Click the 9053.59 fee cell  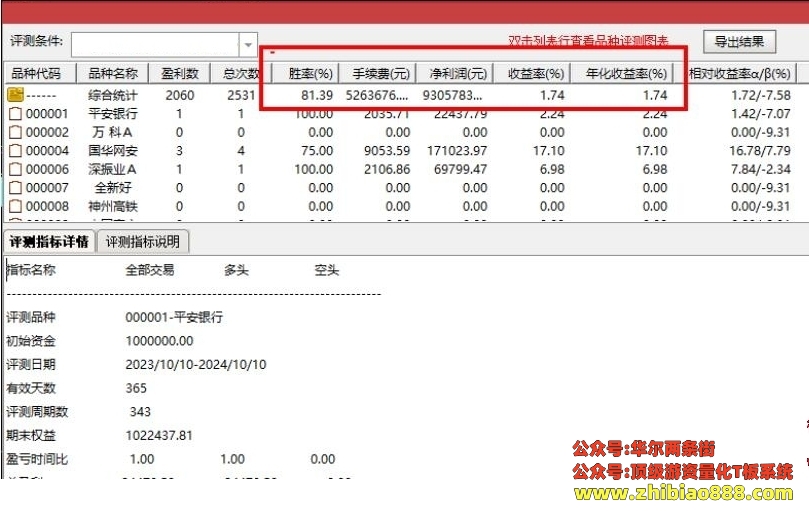(x=387, y=151)
